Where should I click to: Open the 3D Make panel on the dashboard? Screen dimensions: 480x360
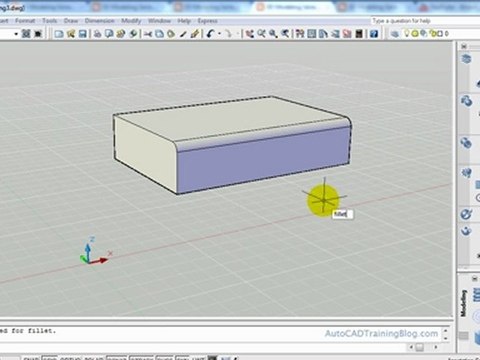tap(467, 59)
